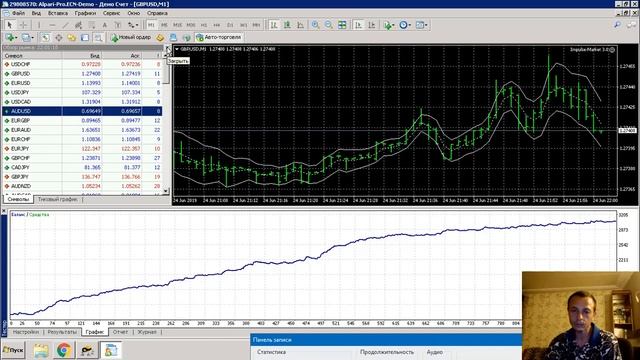This screenshot has width=640, height=360.
Task: Toggle the Terminal window icon
Action: coord(85,38)
